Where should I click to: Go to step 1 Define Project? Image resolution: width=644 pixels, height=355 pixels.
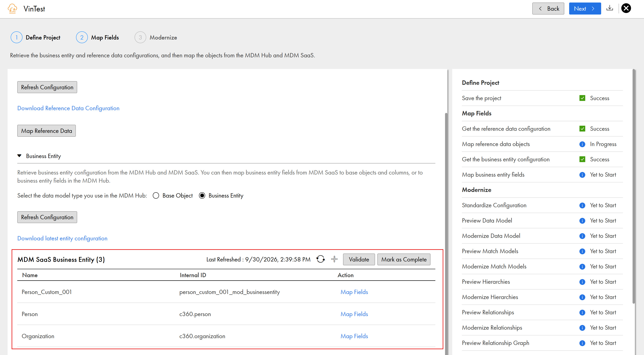35,37
